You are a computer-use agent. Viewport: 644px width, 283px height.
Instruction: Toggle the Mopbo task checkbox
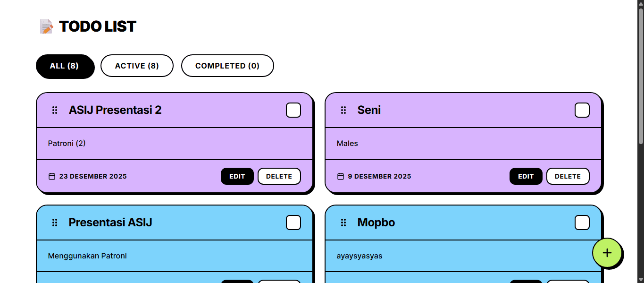582,223
